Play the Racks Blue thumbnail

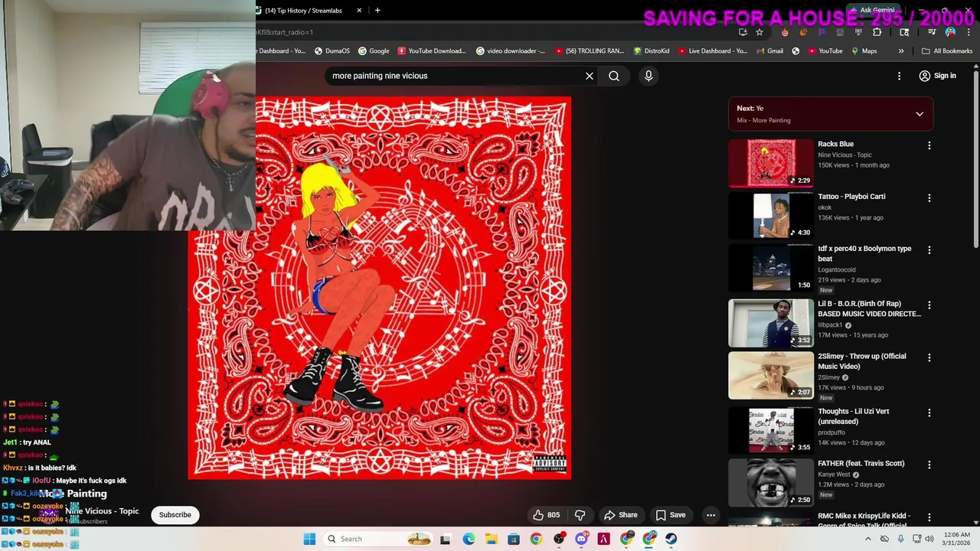[x=771, y=163]
